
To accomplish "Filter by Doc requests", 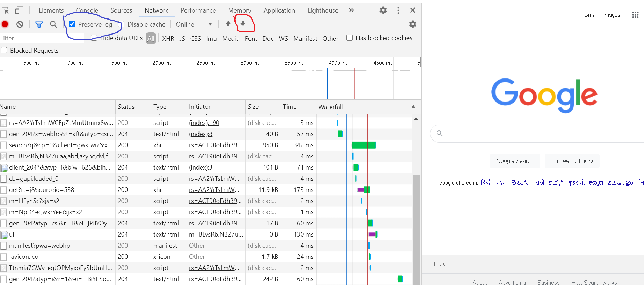I will [268, 38].
